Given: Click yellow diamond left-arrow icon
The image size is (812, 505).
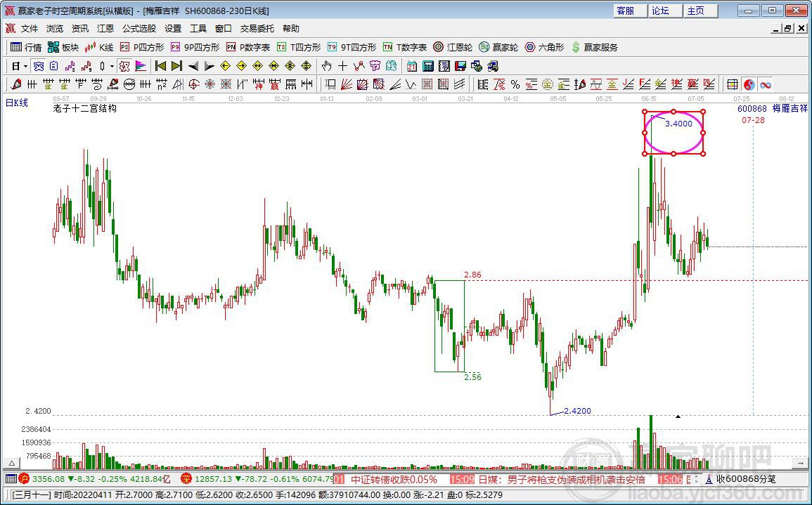Looking at the screenshot, I should tap(225, 66).
